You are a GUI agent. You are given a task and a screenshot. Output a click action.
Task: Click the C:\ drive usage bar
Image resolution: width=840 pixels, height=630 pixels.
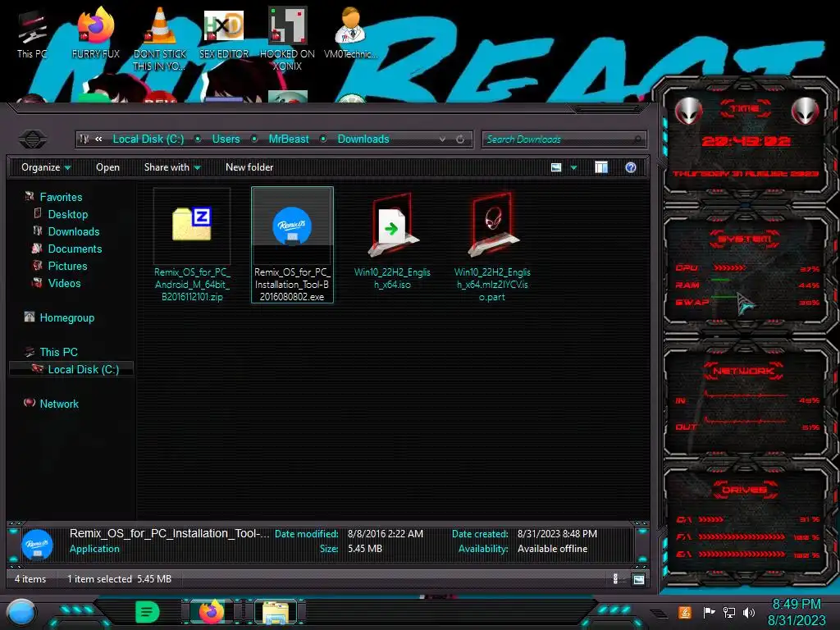(x=711, y=519)
